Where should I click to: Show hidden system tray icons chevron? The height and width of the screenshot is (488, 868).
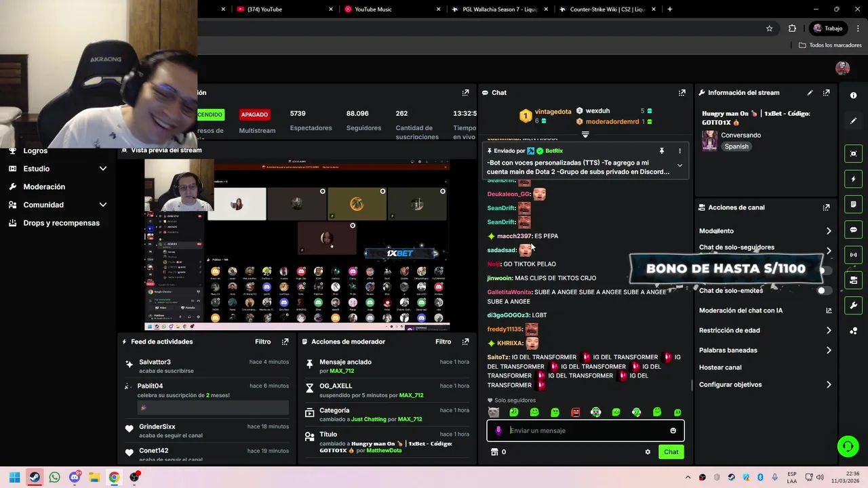click(x=688, y=477)
